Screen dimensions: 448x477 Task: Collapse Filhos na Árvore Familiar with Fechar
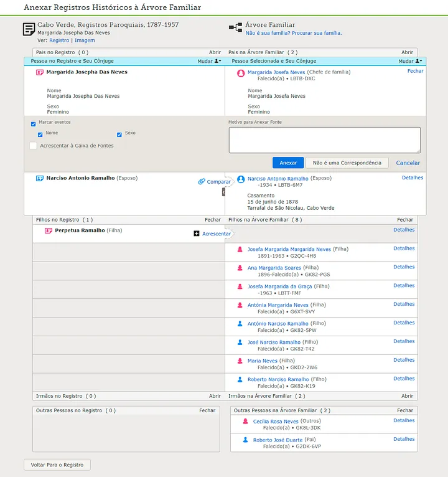coord(404,220)
